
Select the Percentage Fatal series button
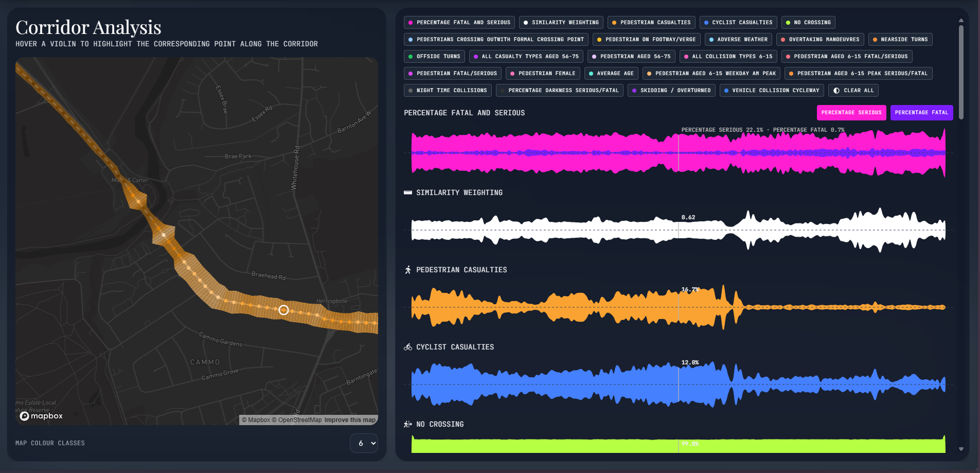(x=921, y=113)
